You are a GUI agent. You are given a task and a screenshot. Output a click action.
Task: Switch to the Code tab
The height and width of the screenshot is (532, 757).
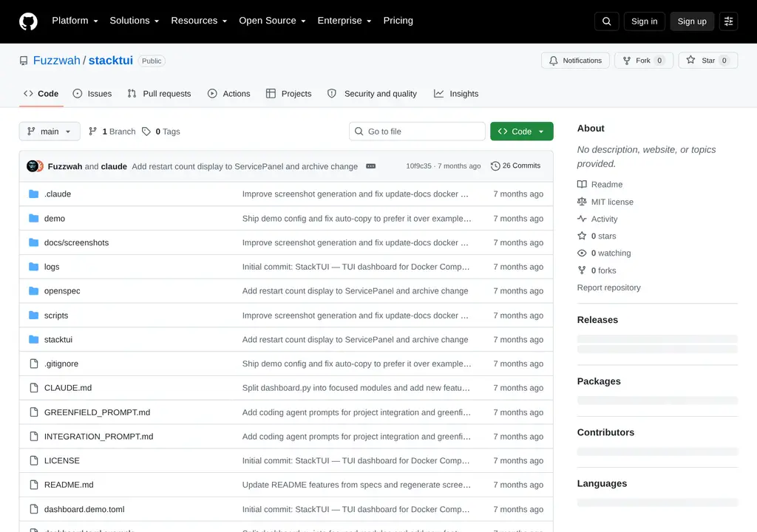[x=41, y=94]
